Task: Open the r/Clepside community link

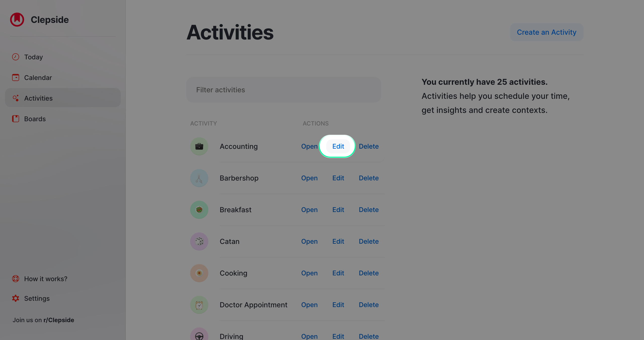Action: tap(59, 320)
